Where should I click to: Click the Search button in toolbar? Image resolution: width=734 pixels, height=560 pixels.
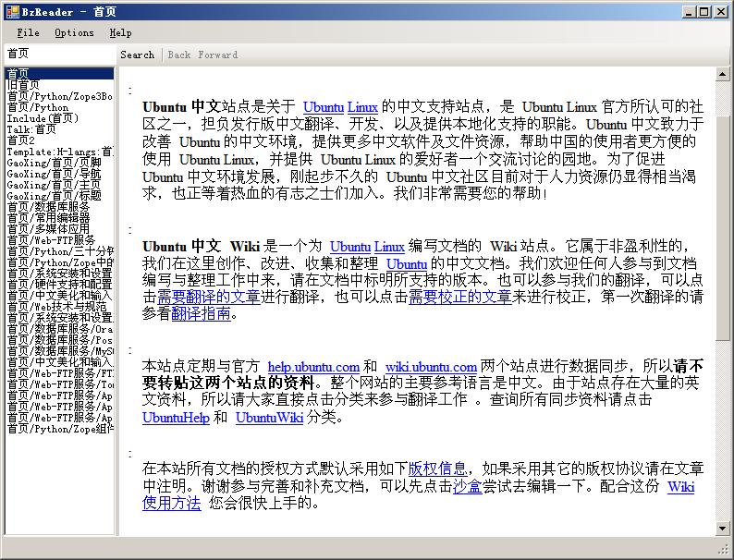click(137, 55)
